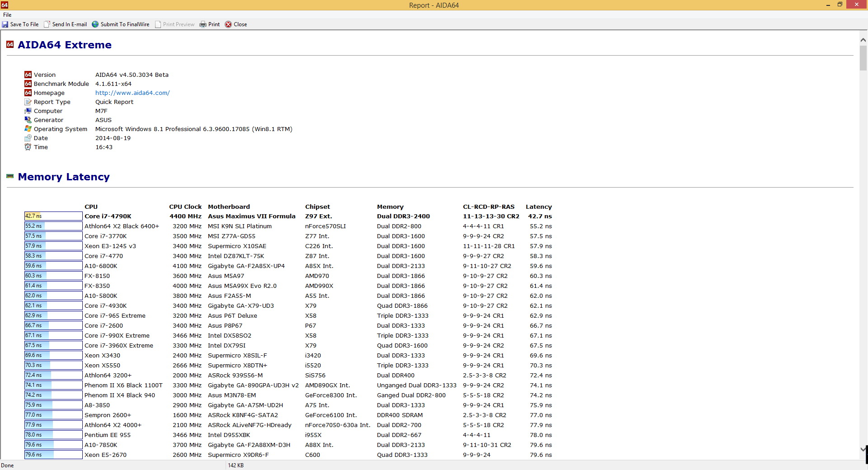Image resolution: width=868 pixels, height=470 pixels.
Task: Select the Phenom II X6 Black 1100T entry
Action: pyautogui.click(x=123, y=385)
